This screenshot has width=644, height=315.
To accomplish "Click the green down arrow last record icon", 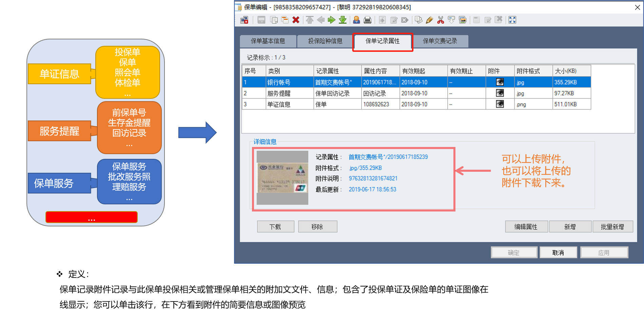I will point(343,20).
